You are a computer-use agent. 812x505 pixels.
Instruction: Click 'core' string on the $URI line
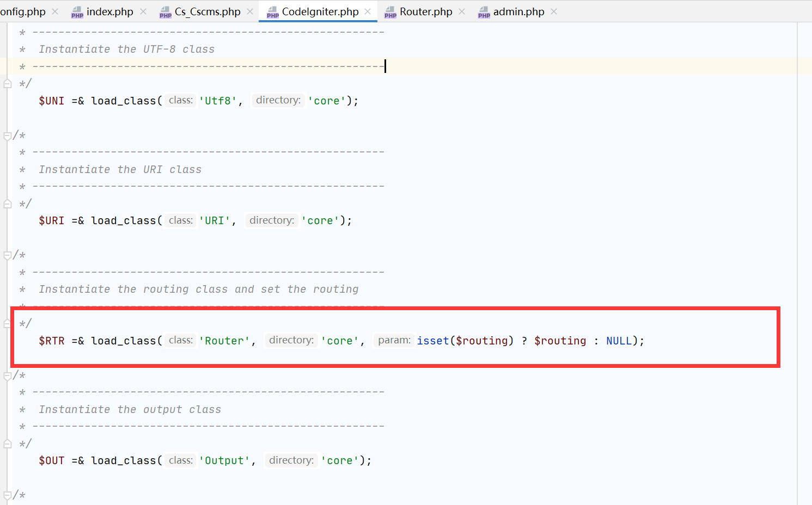click(320, 220)
